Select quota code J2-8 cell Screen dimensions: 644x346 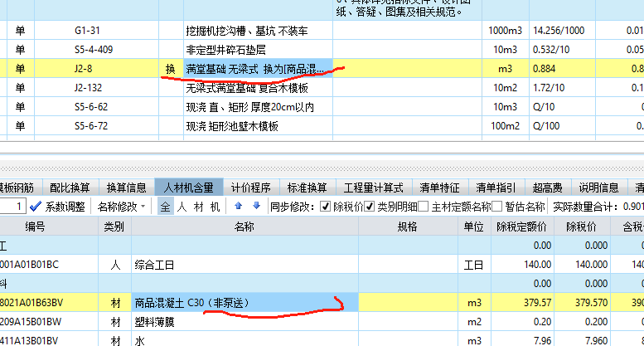(x=96, y=69)
